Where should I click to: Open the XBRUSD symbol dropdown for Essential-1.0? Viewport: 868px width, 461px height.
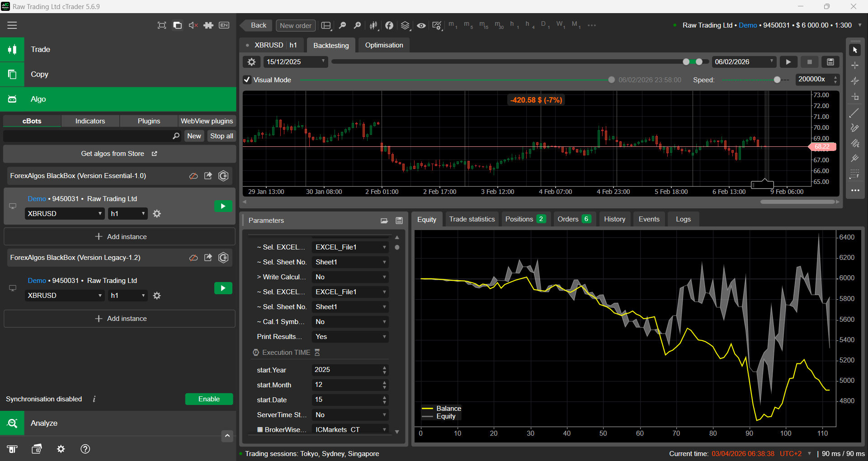tap(65, 214)
